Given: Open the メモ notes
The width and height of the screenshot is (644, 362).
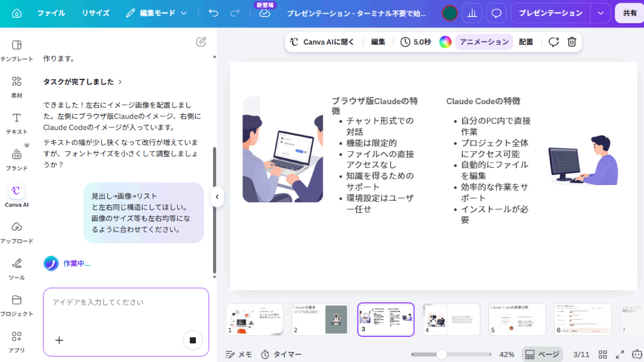Looking at the screenshot, I should coord(239,354).
